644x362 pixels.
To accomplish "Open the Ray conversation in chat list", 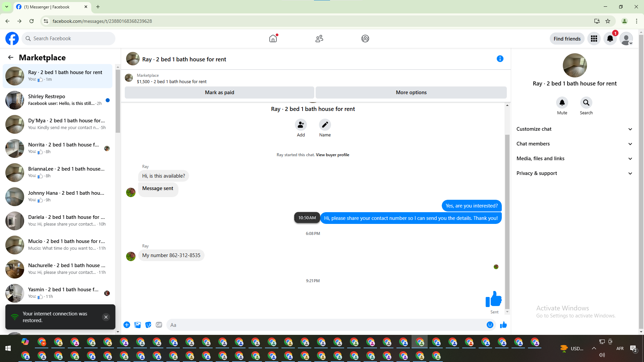I will coord(58,76).
